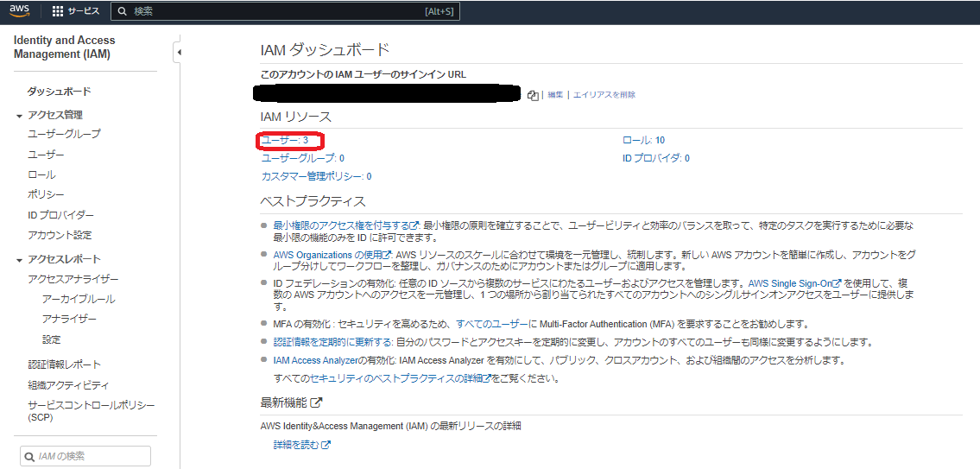
Task: Open アカウント設定 in the sidebar
Action: (60, 235)
